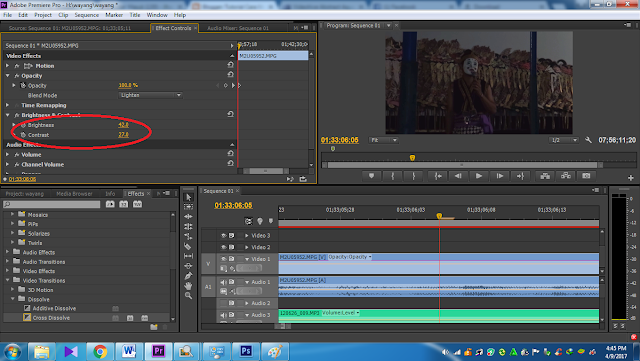This screenshot has height=361, width=640.
Task: Select the Hand tool
Action: coord(189,285)
